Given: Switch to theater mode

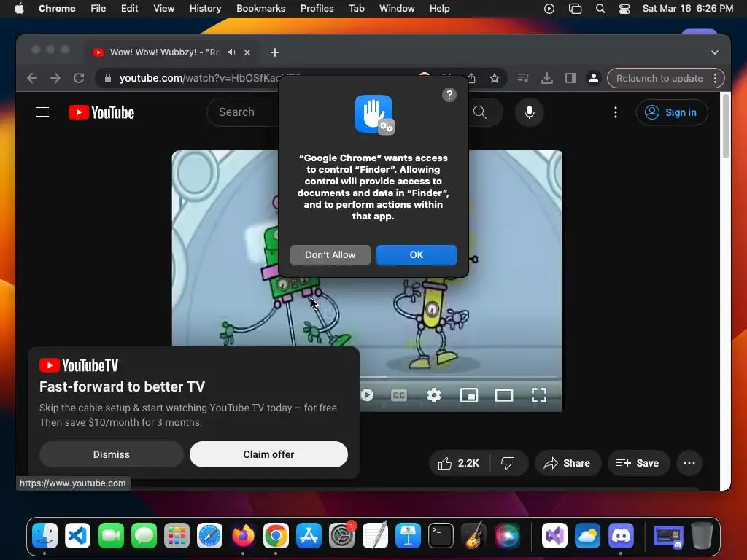Looking at the screenshot, I should 504,395.
